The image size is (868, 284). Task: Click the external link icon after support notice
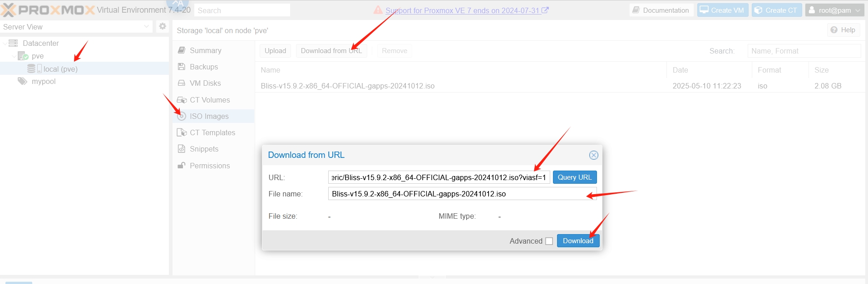coord(545,10)
